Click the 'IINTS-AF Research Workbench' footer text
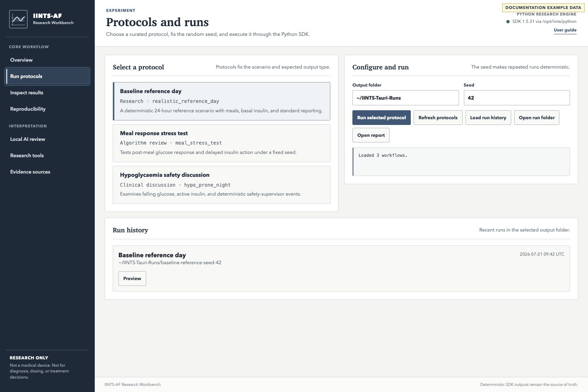588x392 pixels. 132,385
